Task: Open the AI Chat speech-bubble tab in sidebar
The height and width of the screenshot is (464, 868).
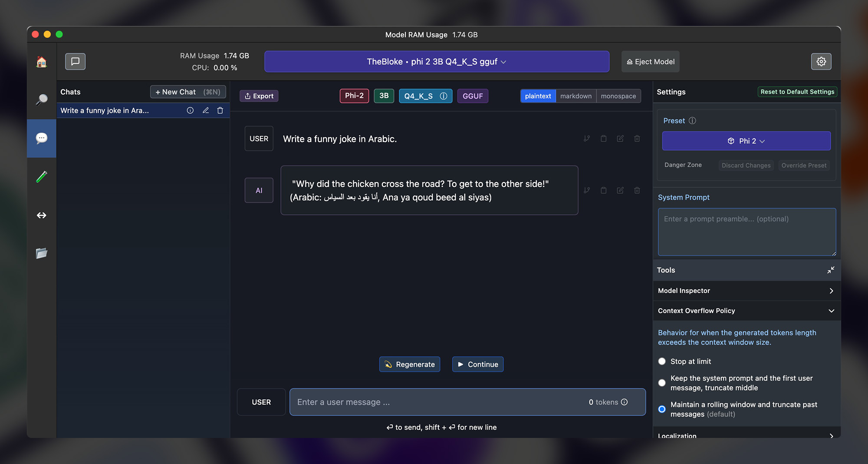Action: (x=42, y=138)
